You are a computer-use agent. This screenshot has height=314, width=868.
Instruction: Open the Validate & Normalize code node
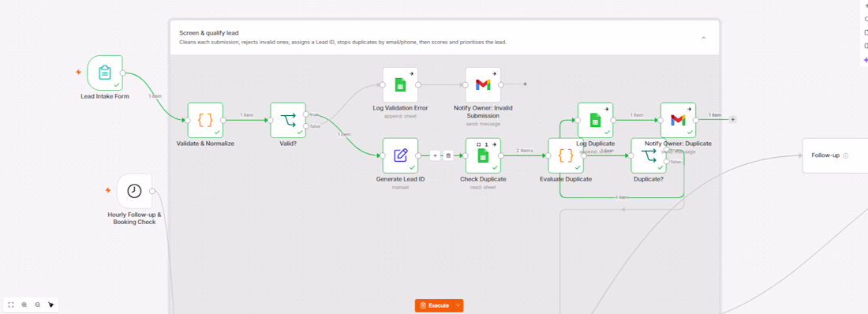pyautogui.click(x=205, y=120)
